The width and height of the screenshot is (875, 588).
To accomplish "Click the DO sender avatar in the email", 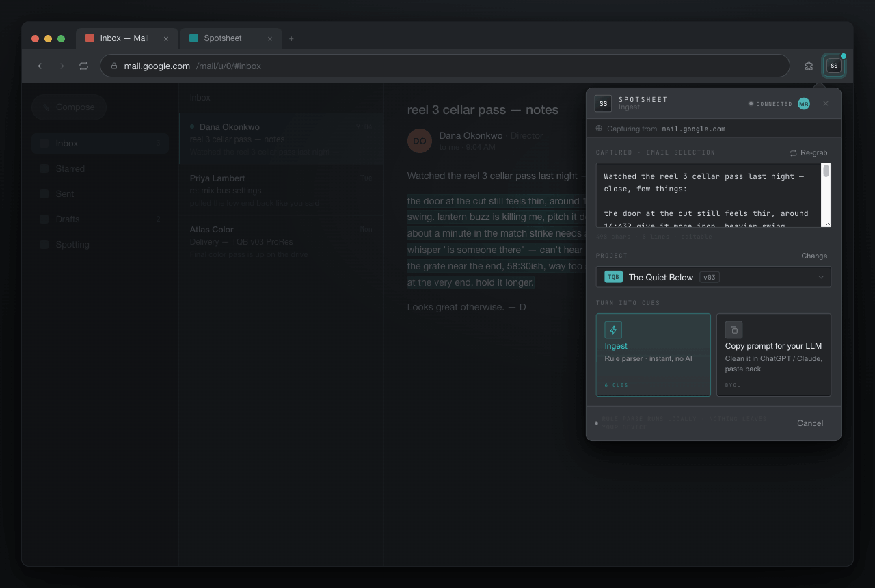I will pyautogui.click(x=420, y=141).
